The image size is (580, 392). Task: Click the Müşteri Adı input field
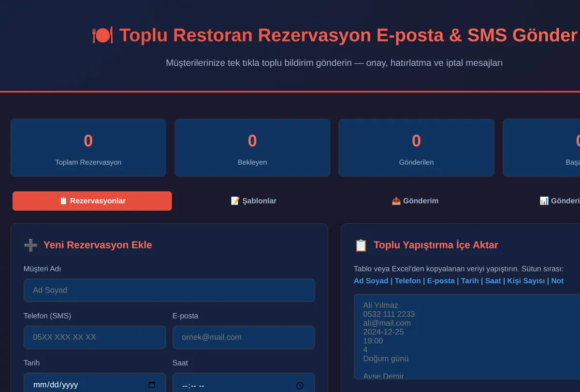click(169, 290)
